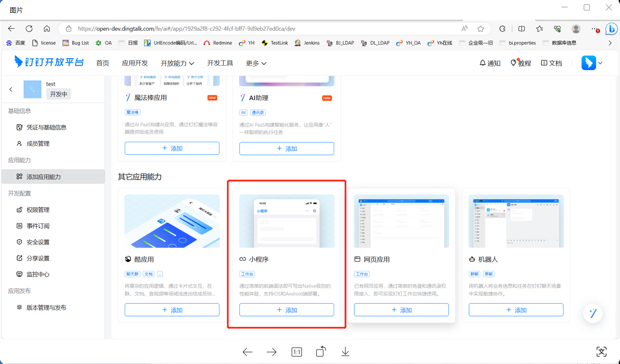Open the Jenkins bookmark
Screen dimensions: 620x364
pos(307,43)
